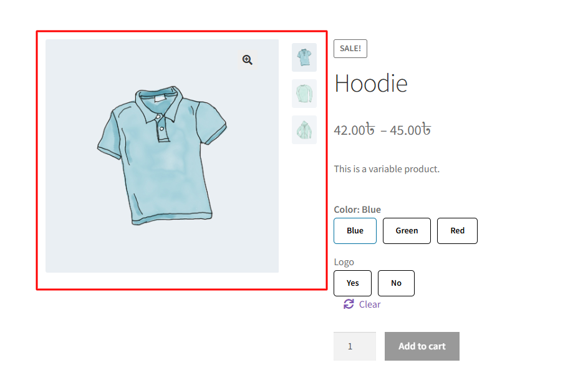Click the Clear link to reset variations
The width and height of the screenshot is (588, 375).
370,304
